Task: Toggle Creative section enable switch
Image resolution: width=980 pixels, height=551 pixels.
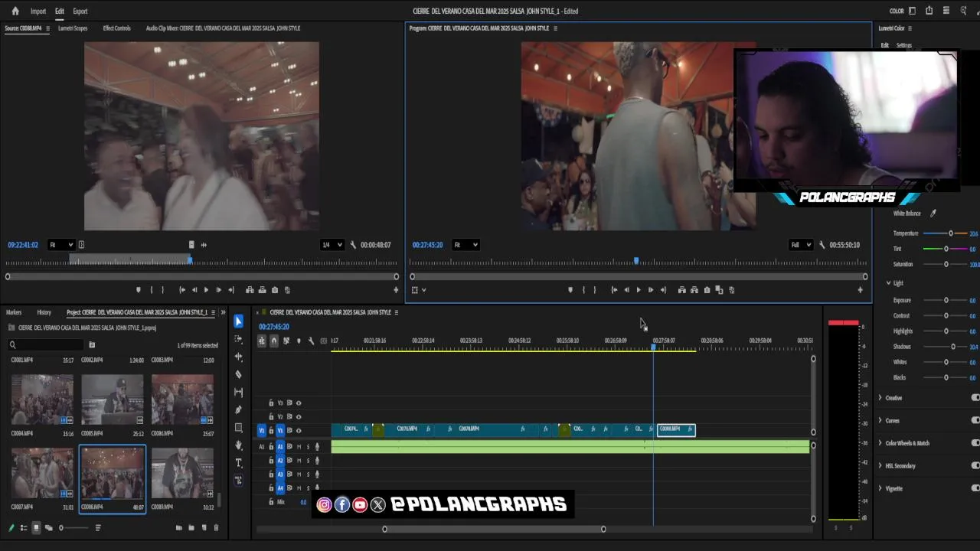Action: point(975,398)
